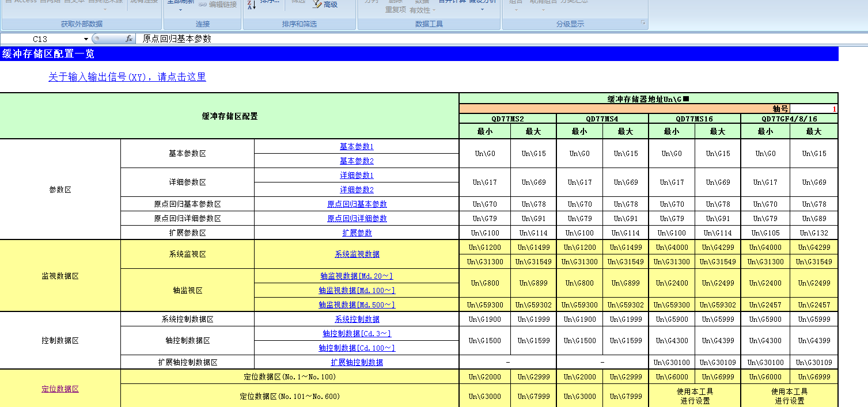868x407 pixels.
Task: Follow the 扩展轴控制数据 hyperlink
Action: point(357,363)
